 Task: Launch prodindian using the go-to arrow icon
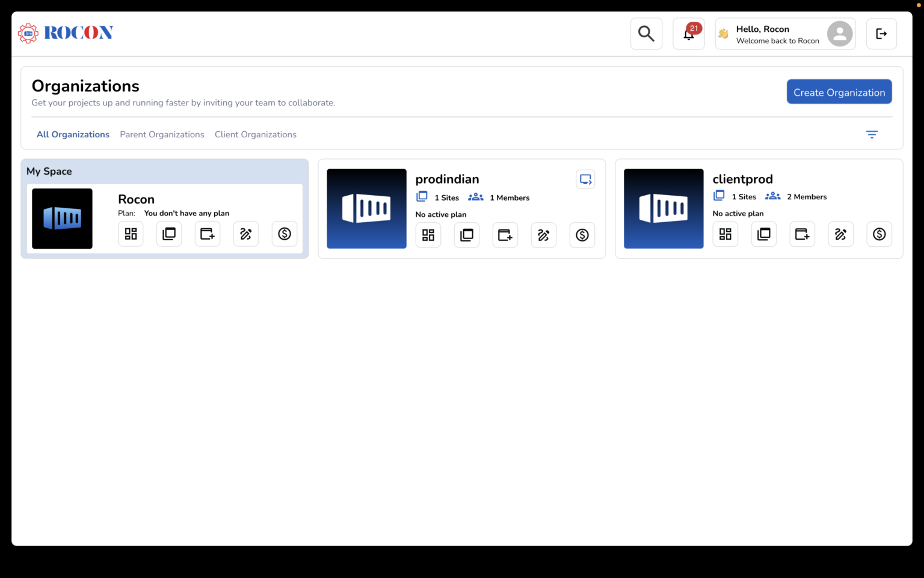pyautogui.click(x=585, y=179)
